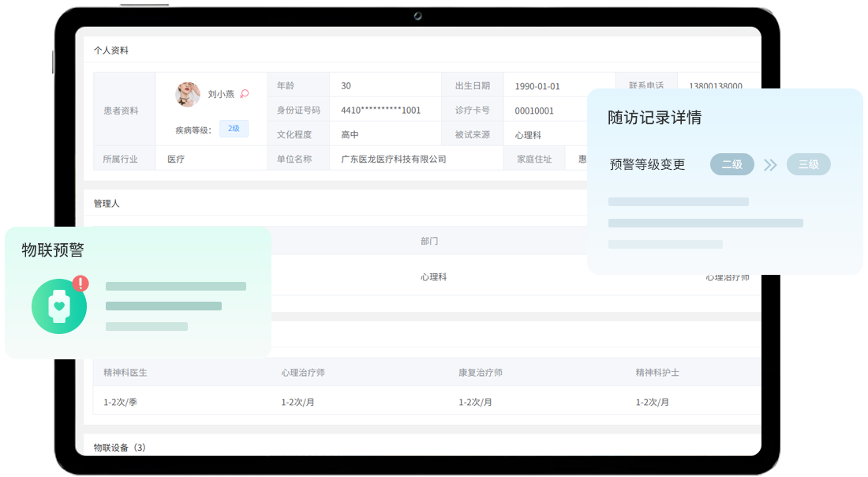Image resolution: width=868 pixels, height=477 pixels.
Task: Select the 二级 warning level badge
Action: [x=731, y=164]
